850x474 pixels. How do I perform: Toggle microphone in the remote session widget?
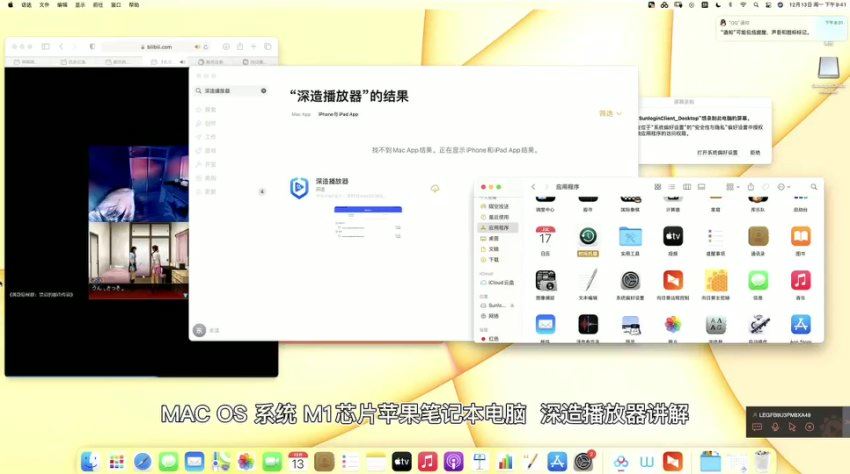click(x=775, y=427)
